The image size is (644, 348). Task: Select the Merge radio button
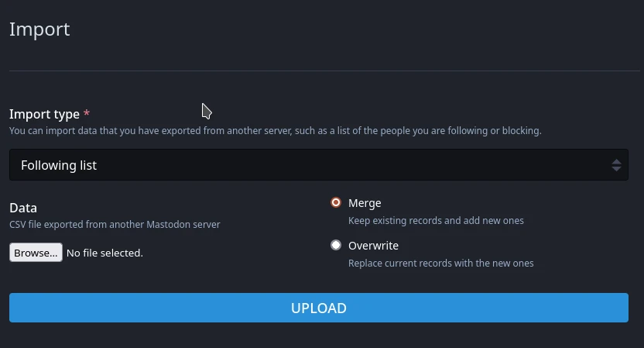336,202
